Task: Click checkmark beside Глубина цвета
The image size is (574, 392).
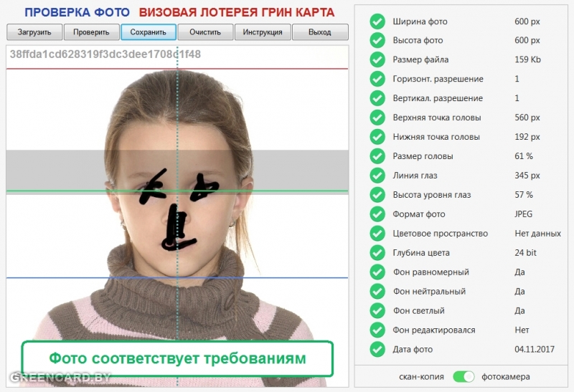Action: point(377,253)
